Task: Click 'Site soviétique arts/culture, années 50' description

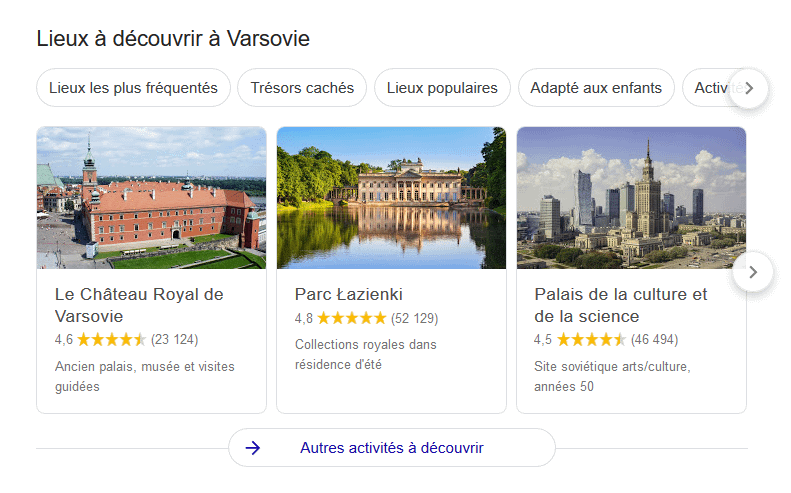Action: click(x=612, y=376)
